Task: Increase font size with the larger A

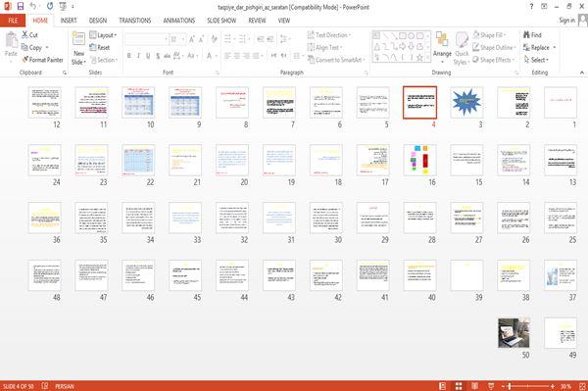Action: [x=192, y=39]
